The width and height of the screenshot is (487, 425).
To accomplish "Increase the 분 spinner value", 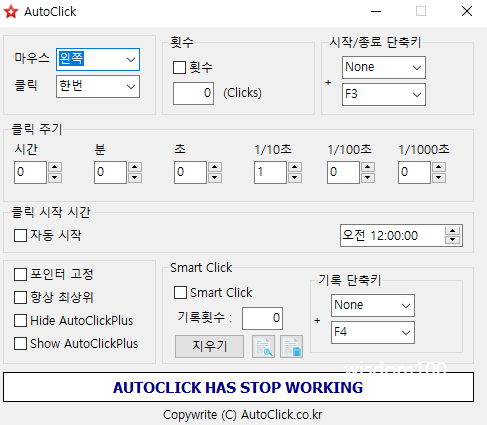I will coord(135,167).
